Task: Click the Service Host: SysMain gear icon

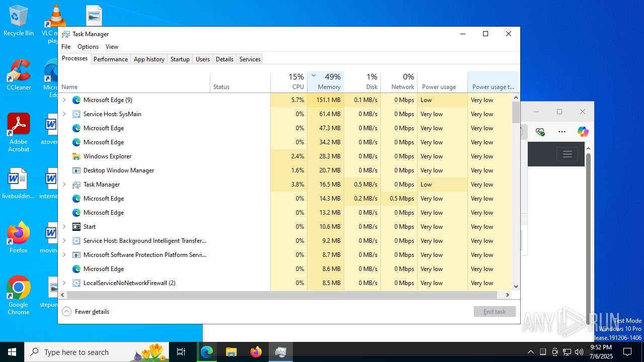Action: [76, 114]
